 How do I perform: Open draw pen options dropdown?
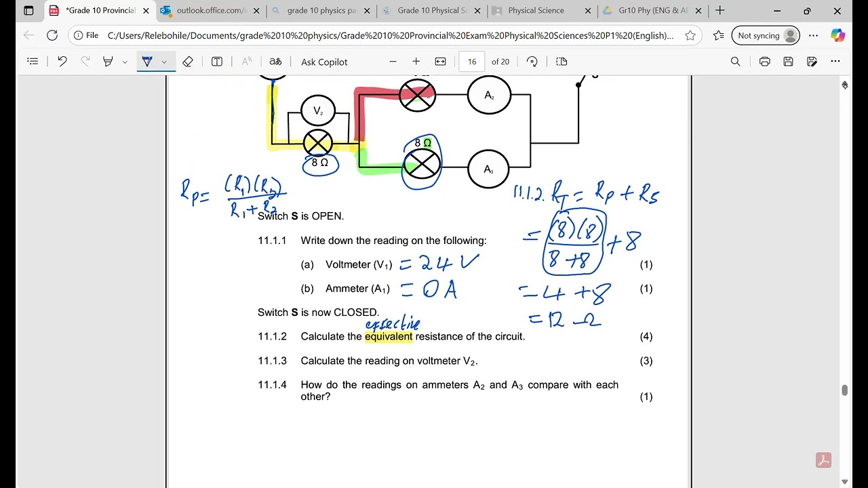[x=165, y=62]
